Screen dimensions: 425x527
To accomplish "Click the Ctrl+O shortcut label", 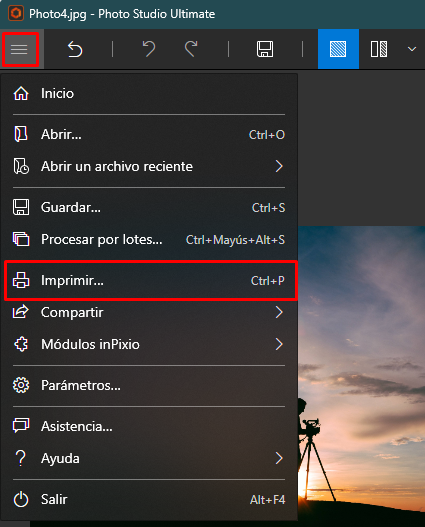I will [x=267, y=135].
